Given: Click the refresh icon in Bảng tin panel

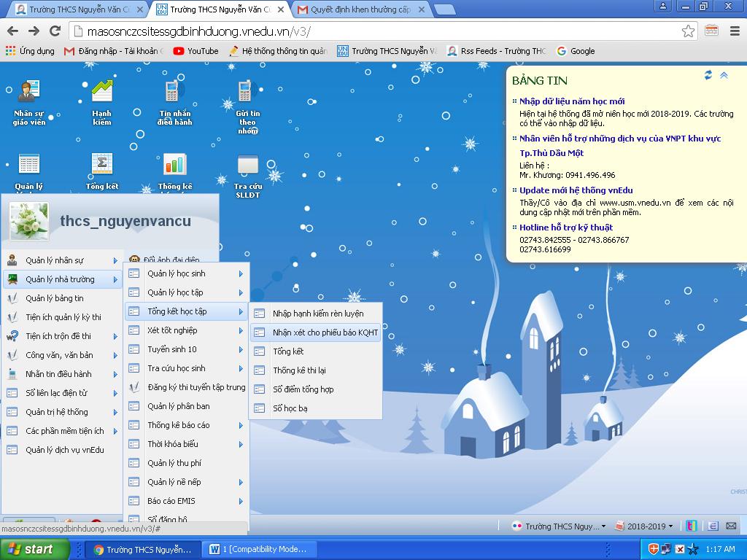Looking at the screenshot, I should (708, 75).
